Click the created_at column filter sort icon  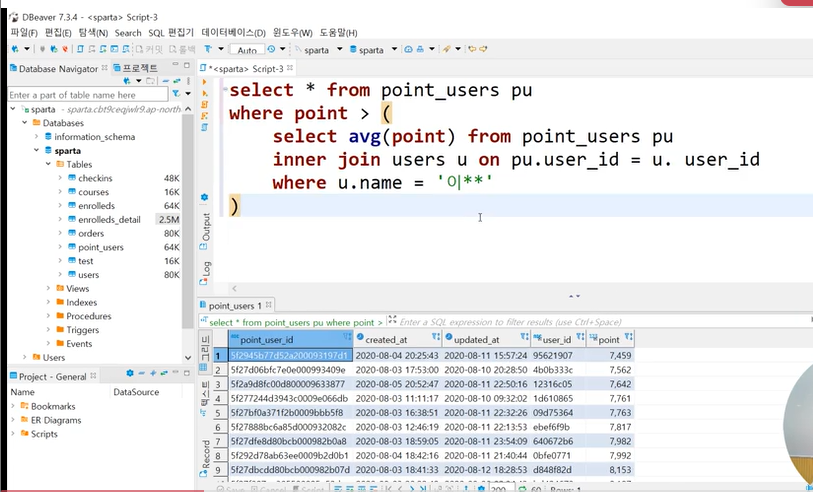tap(436, 338)
